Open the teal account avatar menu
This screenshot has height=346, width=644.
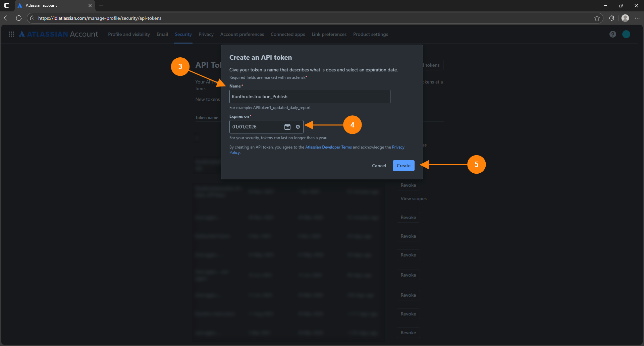(626, 34)
